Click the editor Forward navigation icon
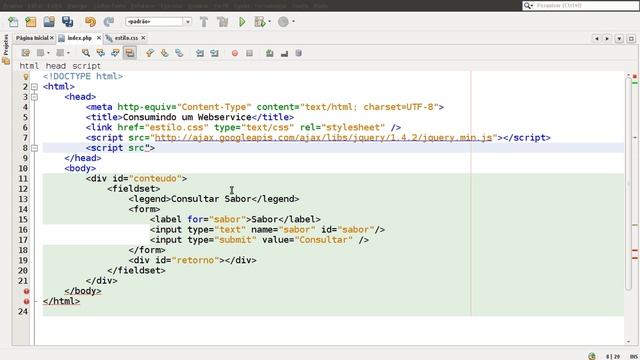Screen dimensions: 640x360 tap(60, 53)
